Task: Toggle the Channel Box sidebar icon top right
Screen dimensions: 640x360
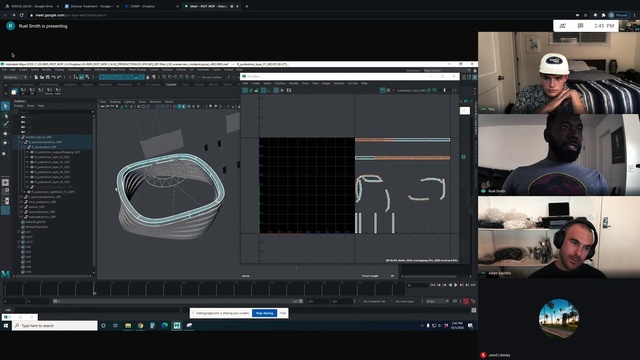Action: tap(475, 77)
